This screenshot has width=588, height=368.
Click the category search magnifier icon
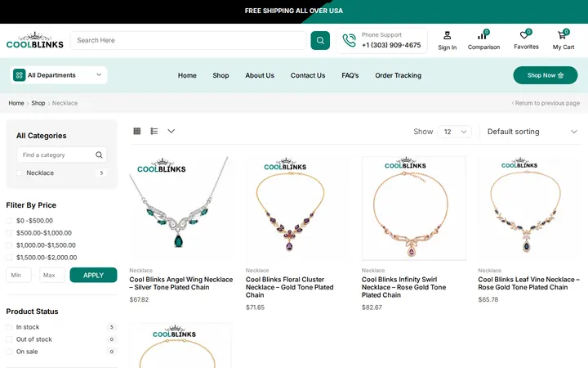(99, 155)
